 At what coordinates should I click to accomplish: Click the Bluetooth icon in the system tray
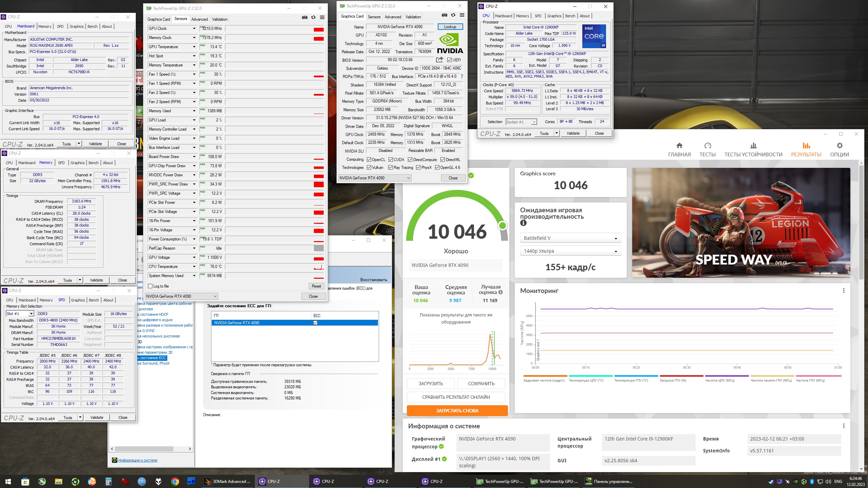coord(812,481)
